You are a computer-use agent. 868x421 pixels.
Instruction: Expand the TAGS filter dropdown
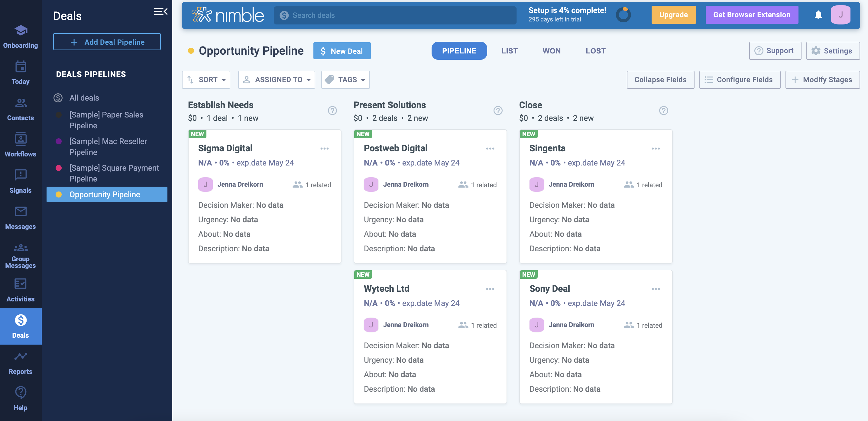click(x=345, y=79)
